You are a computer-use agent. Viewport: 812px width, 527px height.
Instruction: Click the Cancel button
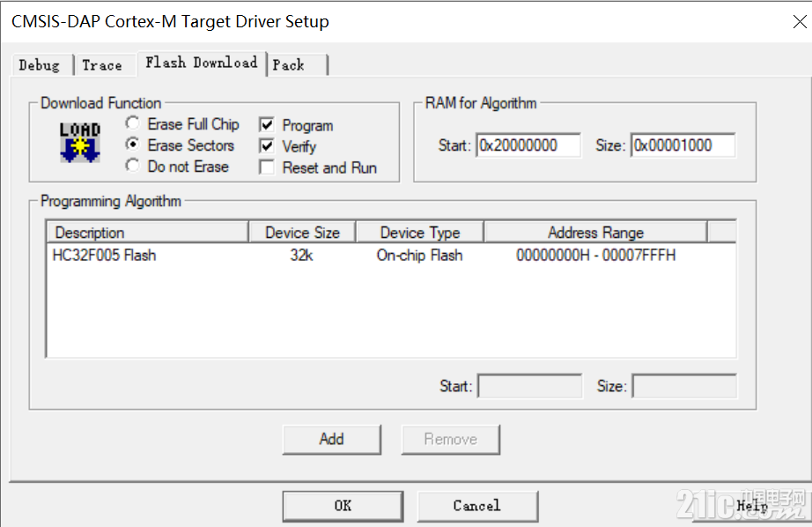point(477,506)
